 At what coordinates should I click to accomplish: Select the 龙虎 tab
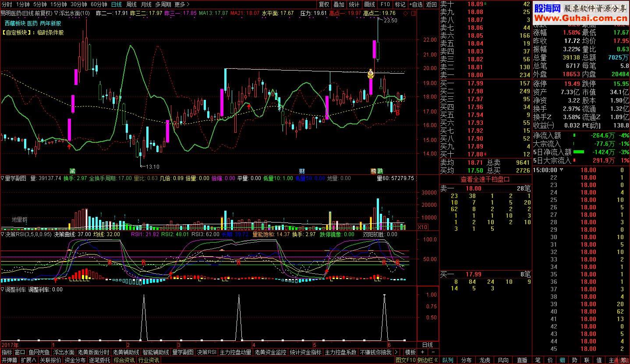point(485,360)
